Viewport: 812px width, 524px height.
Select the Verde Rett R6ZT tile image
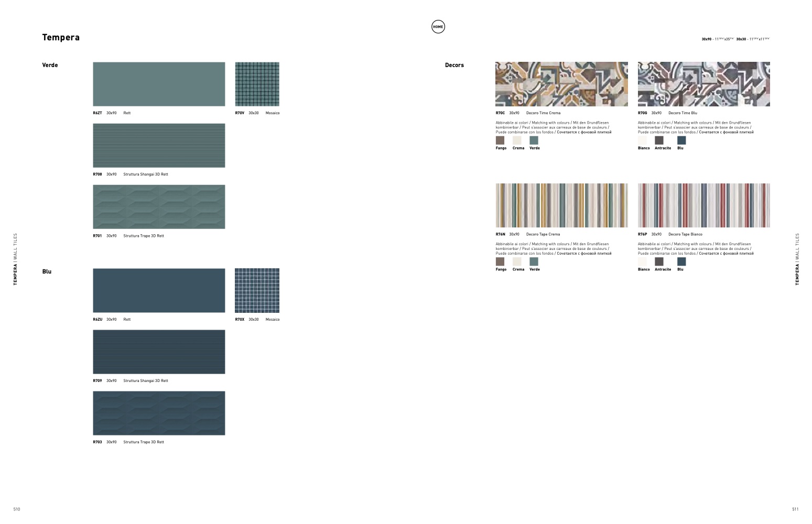pyautogui.click(x=159, y=84)
